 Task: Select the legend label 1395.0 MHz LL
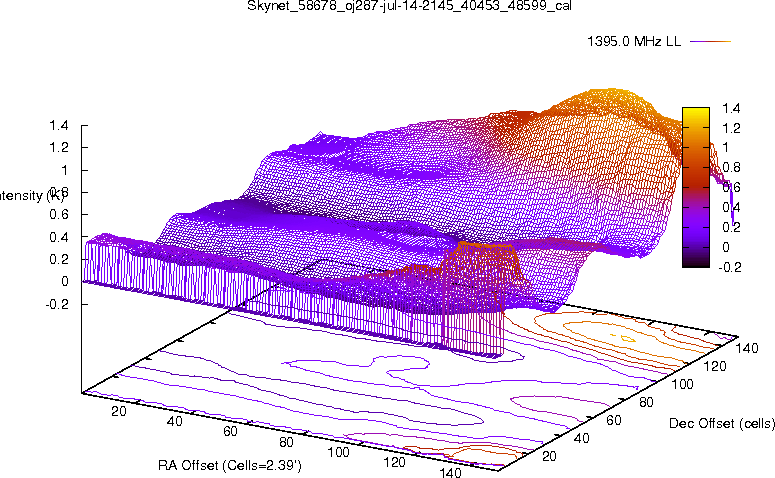[x=634, y=42]
